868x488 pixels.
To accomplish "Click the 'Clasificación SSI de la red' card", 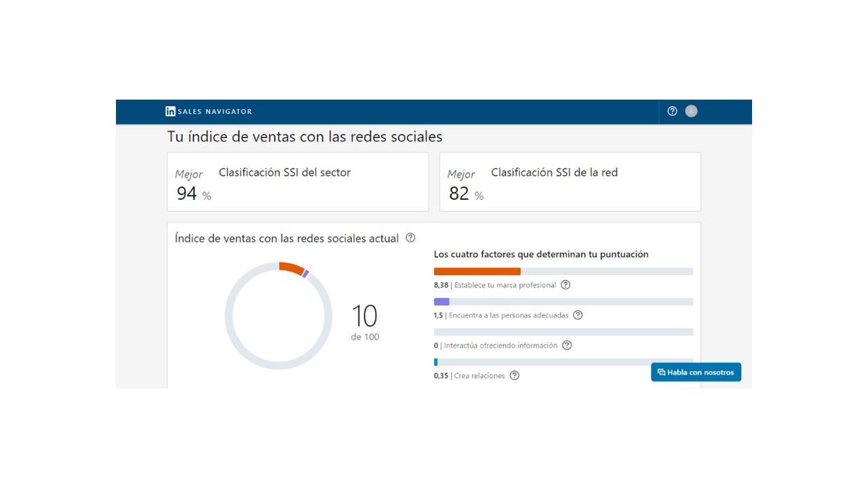I will pyautogui.click(x=570, y=182).
